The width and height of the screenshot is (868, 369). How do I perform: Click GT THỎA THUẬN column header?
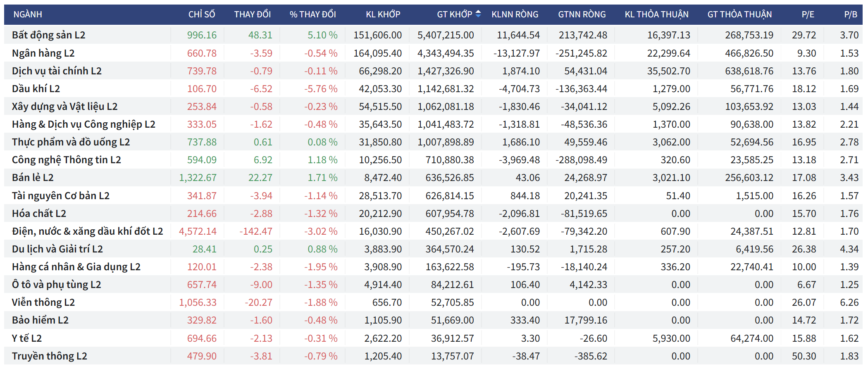[x=739, y=14]
